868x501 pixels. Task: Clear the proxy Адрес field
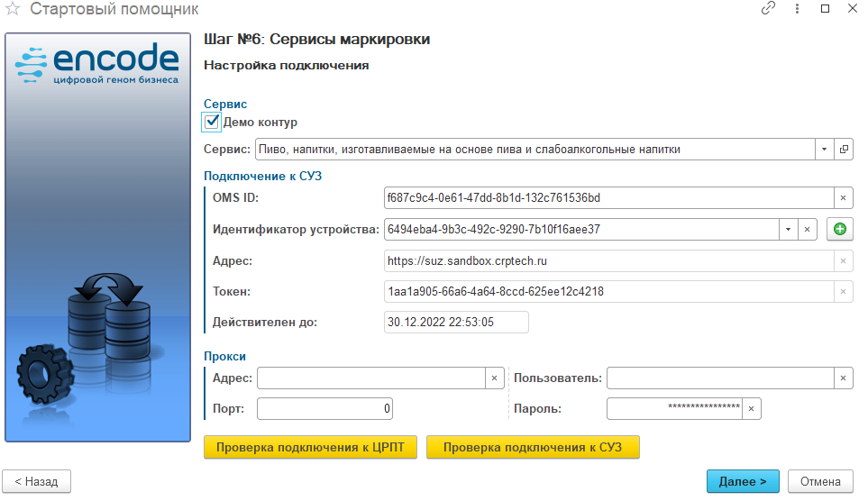(x=494, y=378)
